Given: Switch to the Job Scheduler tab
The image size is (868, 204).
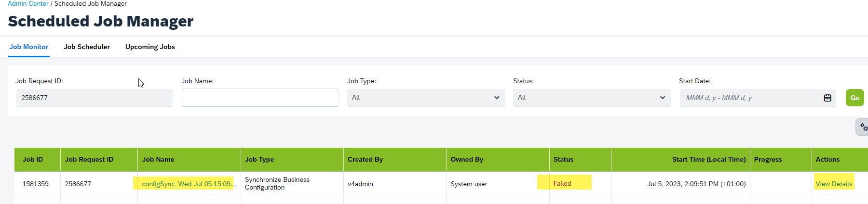Looking at the screenshot, I should (x=87, y=47).
